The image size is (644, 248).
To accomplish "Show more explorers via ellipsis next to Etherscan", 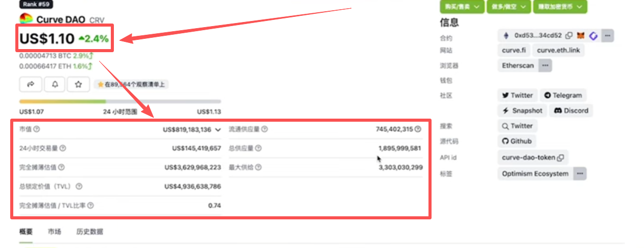I will [545, 65].
